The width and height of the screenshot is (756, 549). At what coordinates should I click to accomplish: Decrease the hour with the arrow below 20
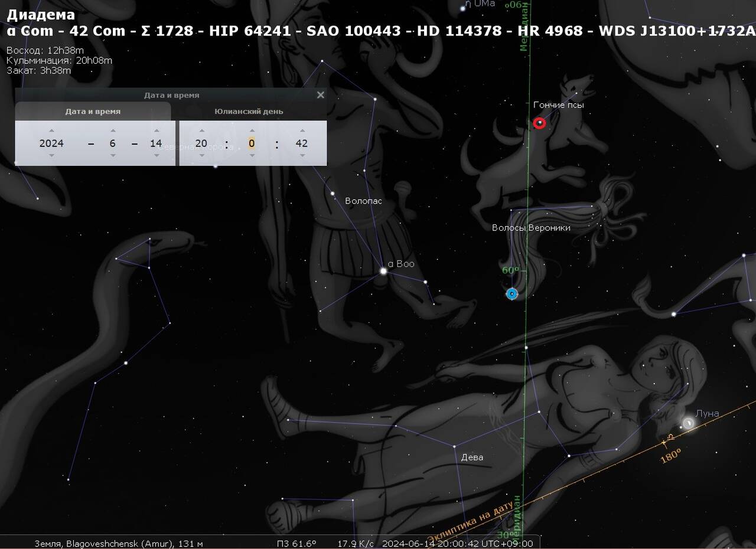click(201, 155)
